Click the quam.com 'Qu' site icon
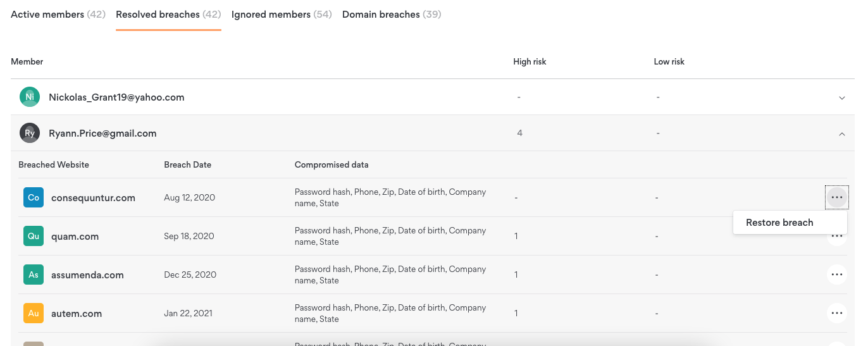This screenshot has width=868, height=346. (x=34, y=236)
